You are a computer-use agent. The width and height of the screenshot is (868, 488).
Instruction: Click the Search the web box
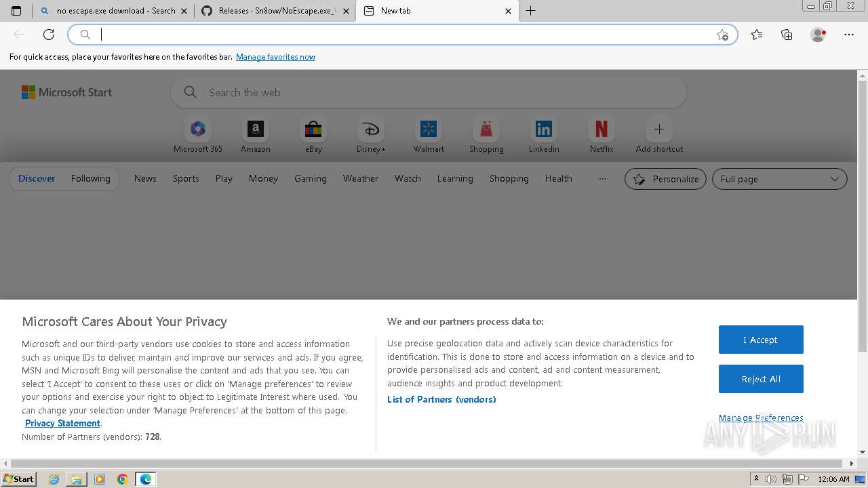click(429, 92)
